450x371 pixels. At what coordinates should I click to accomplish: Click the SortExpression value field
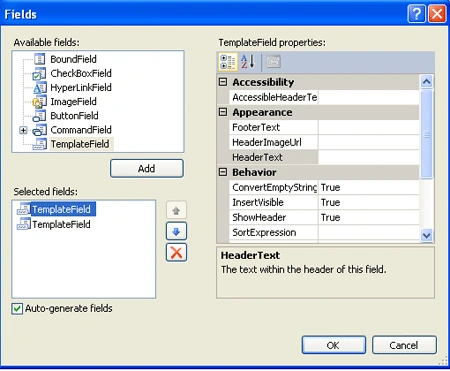click(369, 232)
